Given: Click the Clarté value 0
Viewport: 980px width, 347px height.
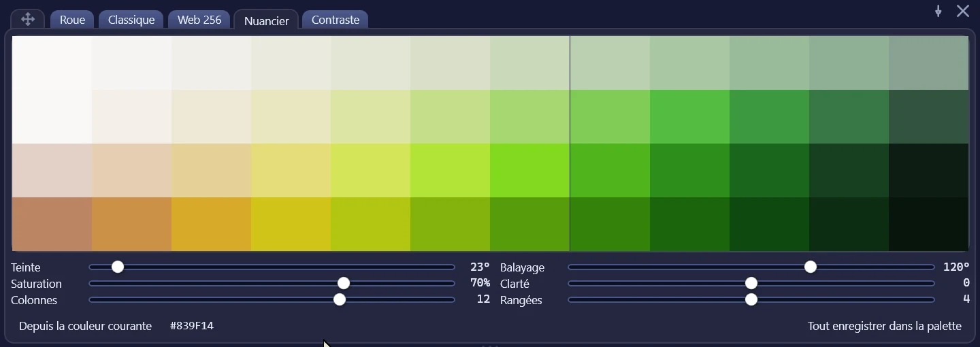Looking at the screenshot, I should 966,283.
